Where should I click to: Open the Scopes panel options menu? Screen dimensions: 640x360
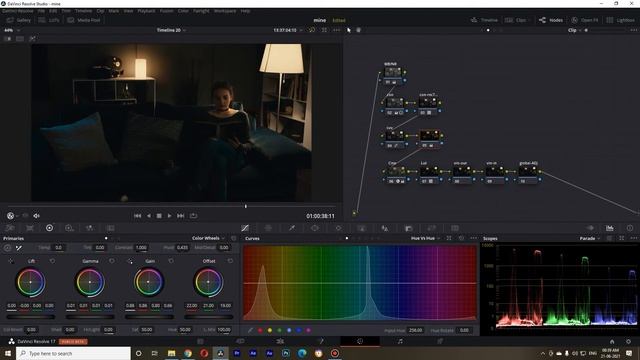coord(633,238)
